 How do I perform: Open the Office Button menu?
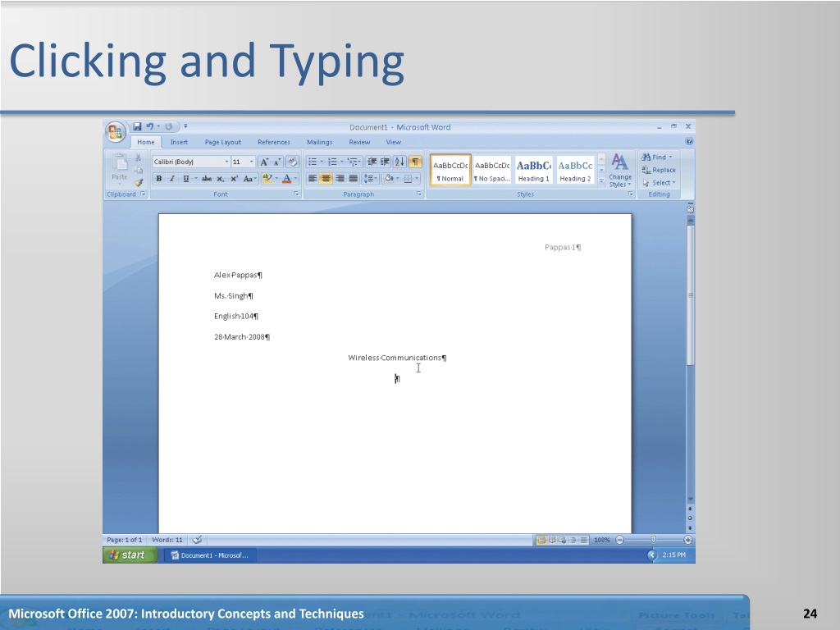click(x=115, y=132)
